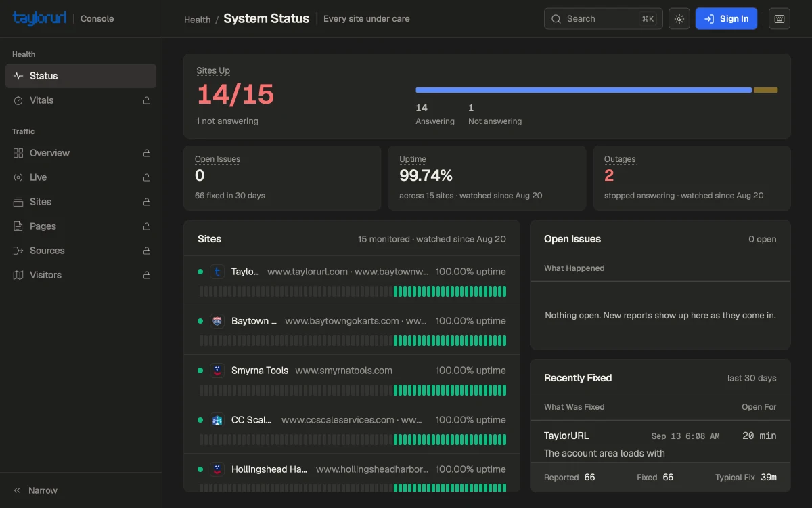Open the Vitals sidebar item
The image size is (812, 508).
coord(81,100)
